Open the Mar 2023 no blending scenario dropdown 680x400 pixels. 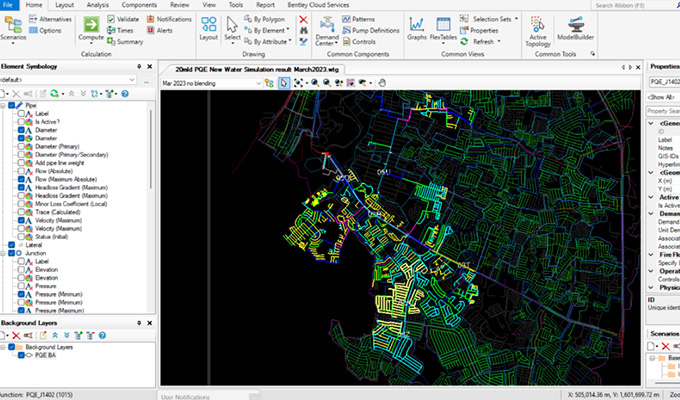[x=257, y=83]
